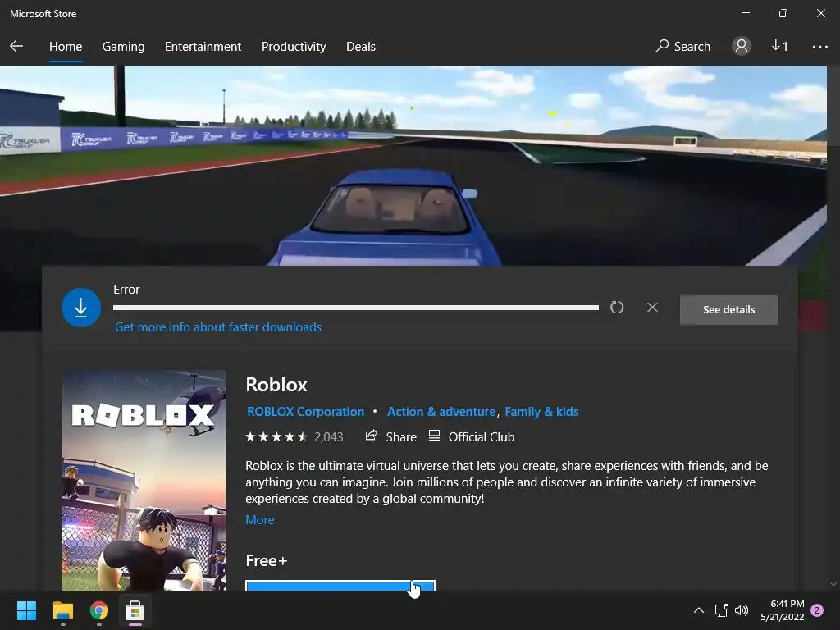
Task: Open the clock showing 6:41 PM
Action: [x=782, y=610]
